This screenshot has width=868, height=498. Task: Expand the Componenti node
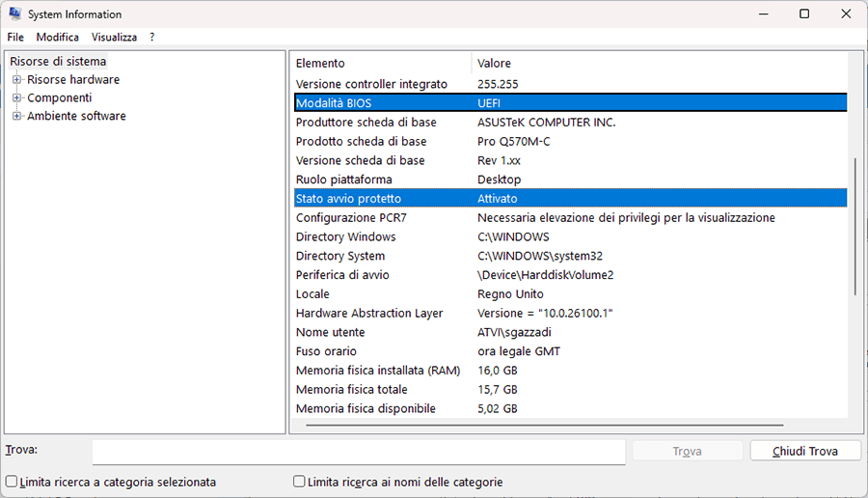(x=16, y=98)
